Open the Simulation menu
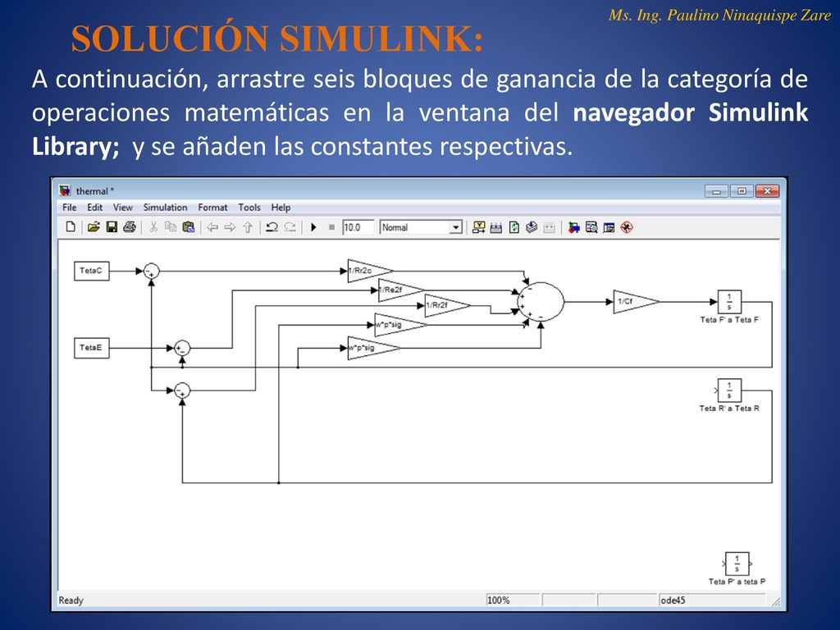The width and height of the screenshot is (840, 630). [165, 208]
